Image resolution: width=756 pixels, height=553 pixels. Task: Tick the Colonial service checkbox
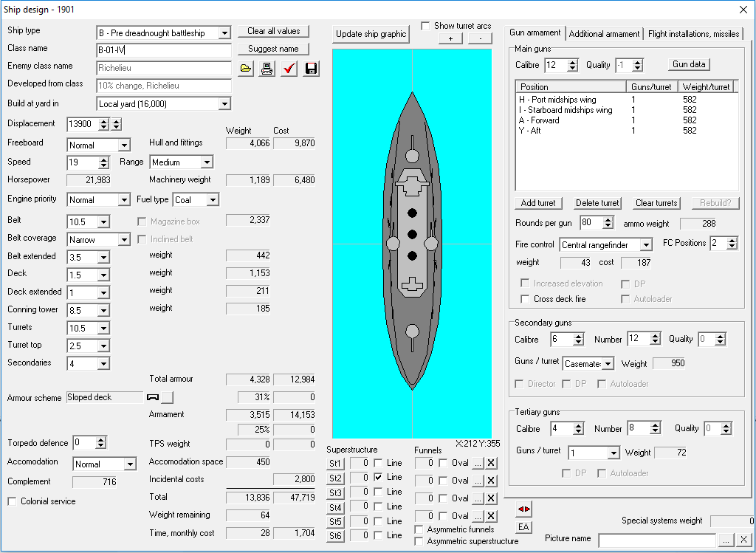point(13,501)
